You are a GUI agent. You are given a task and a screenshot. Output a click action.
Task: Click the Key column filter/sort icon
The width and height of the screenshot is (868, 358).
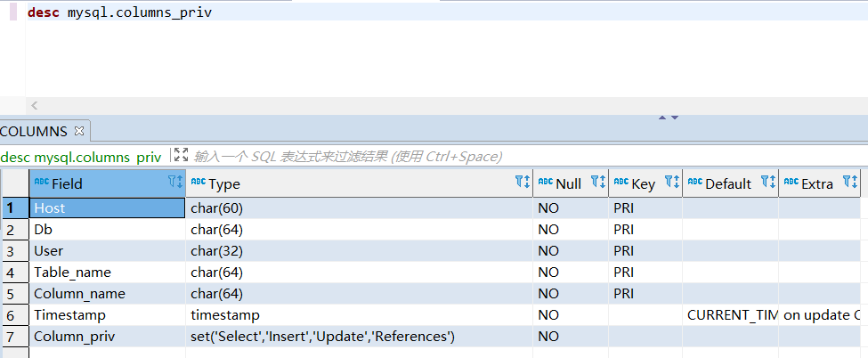671,183
